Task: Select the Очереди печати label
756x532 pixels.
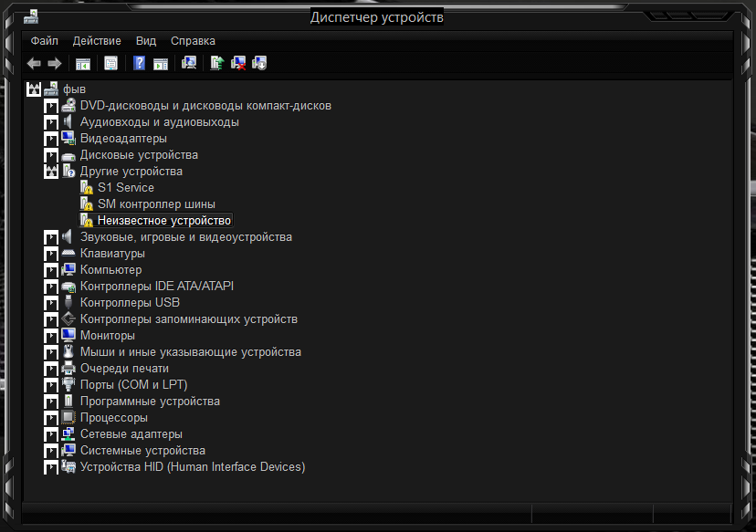Action: click(124, 368)
